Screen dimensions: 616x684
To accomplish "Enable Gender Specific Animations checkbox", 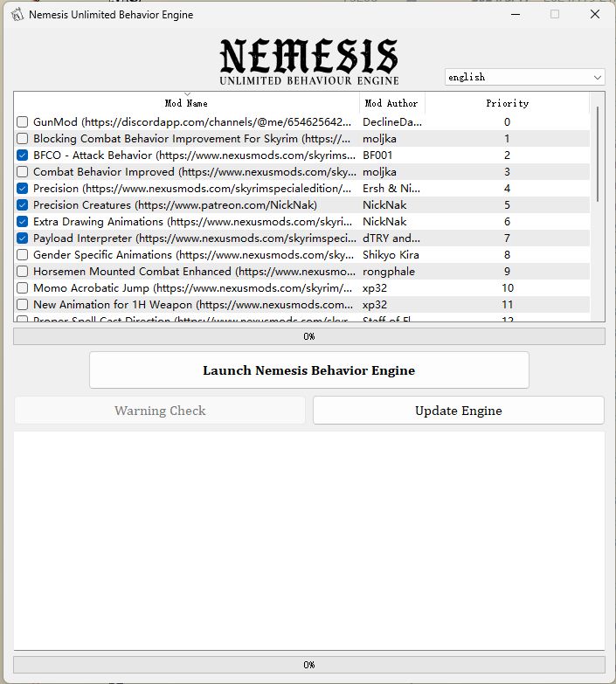I will coord(22,254).
